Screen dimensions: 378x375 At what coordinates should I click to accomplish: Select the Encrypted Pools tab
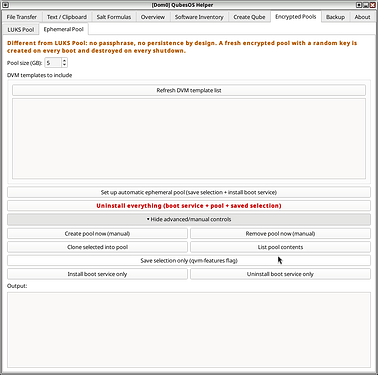click(x=296, y=17)
